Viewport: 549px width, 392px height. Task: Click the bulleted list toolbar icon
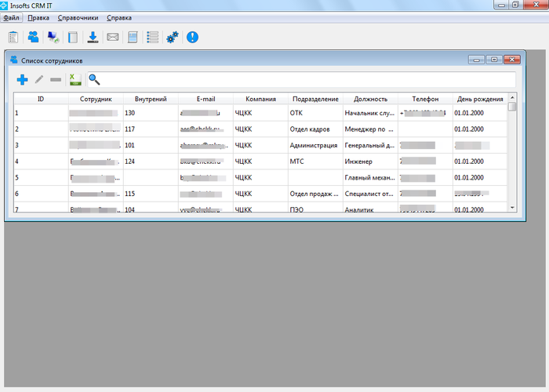153,37
